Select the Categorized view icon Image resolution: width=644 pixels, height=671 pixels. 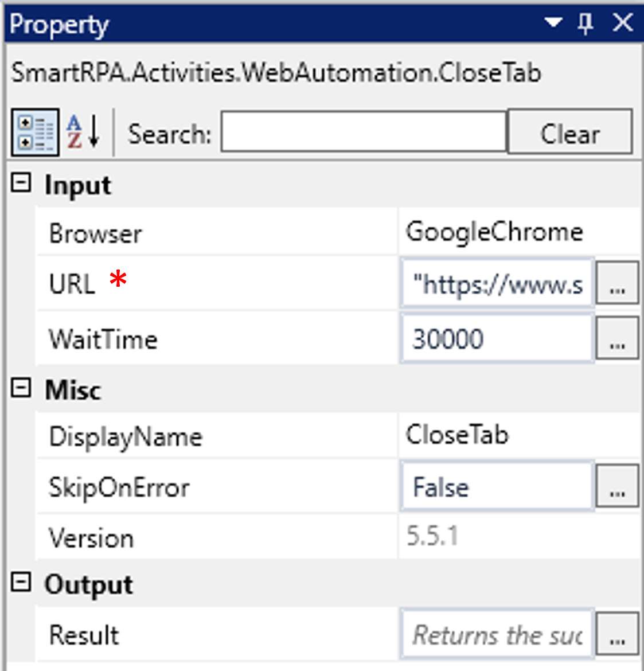[x=34, y=132]
